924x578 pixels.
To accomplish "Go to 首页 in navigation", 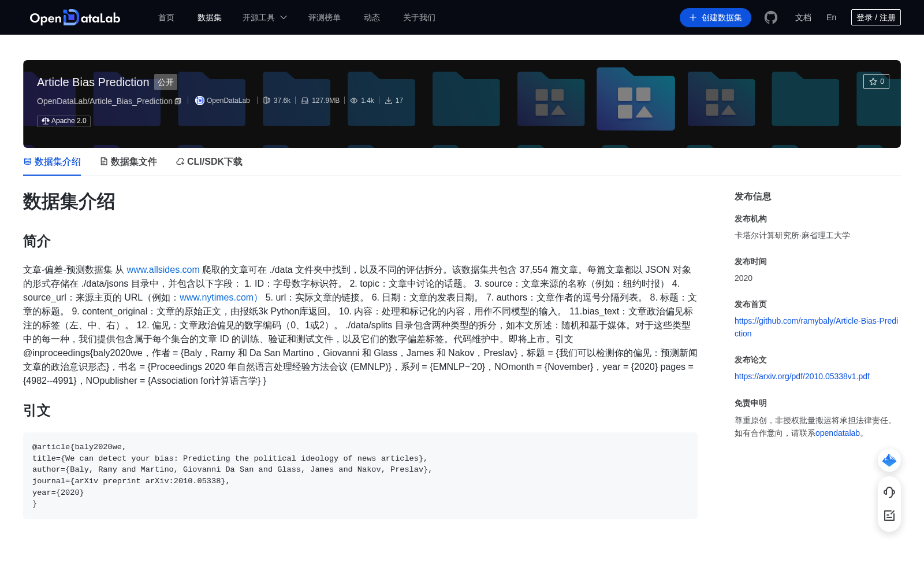I will (x=166, y=17).
